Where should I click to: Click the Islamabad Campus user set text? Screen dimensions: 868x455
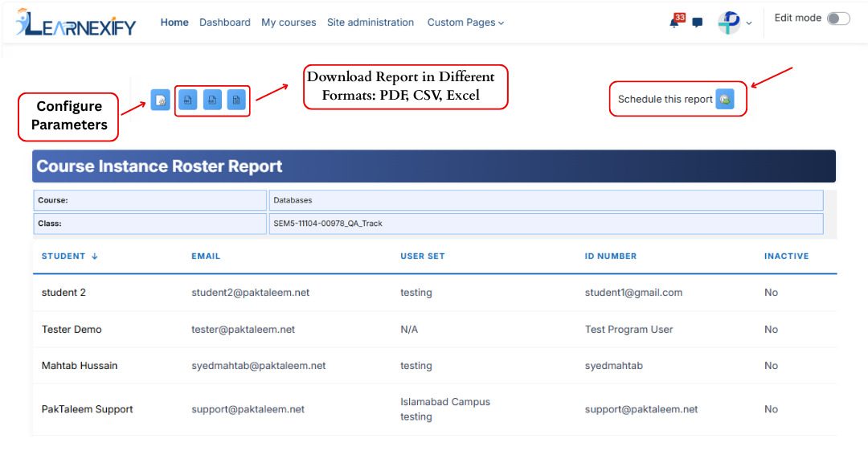click(x=445, y=402)
